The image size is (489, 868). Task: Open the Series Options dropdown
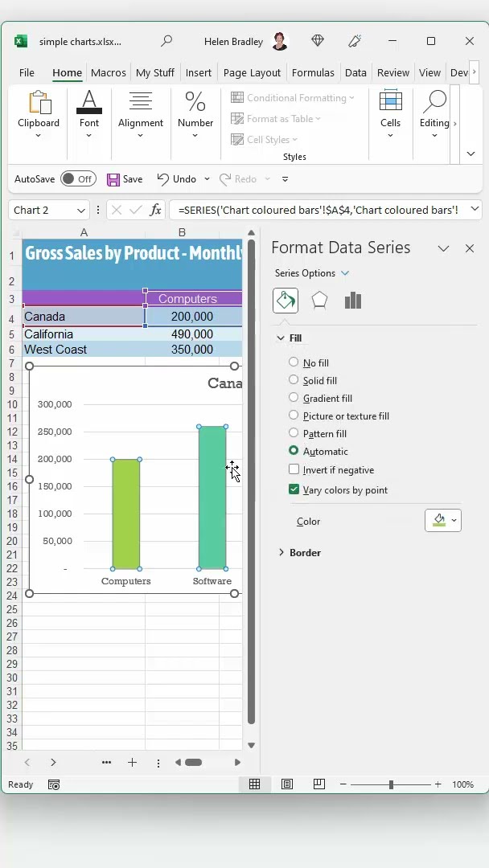(312, 273)
